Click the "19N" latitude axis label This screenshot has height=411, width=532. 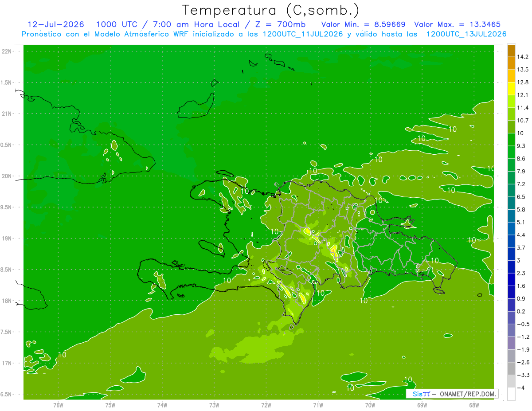click(7, 239)
